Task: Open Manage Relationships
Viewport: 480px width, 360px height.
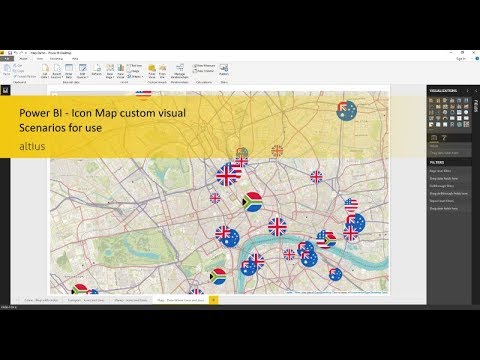Action: pyautogui.click(x=180, y=71)
